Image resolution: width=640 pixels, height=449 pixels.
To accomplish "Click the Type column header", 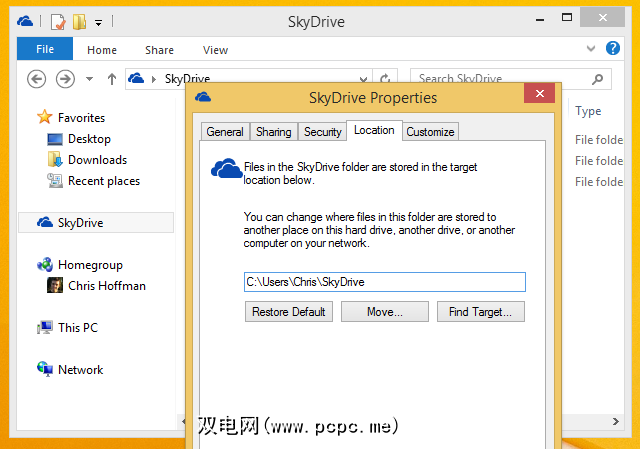I will pyautogui.click(x=588, y=111).
